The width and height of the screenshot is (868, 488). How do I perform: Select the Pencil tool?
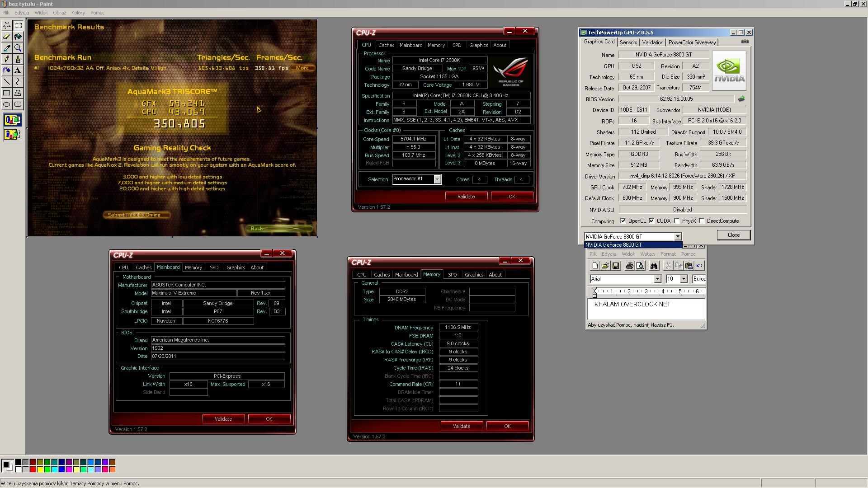click(x=7, y=59)
